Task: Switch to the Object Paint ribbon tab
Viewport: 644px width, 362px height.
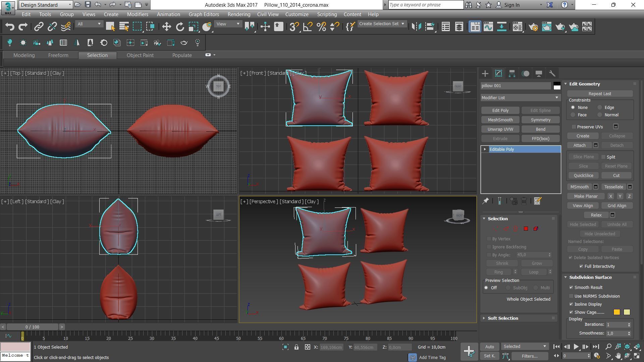Action: coord(140,55)
